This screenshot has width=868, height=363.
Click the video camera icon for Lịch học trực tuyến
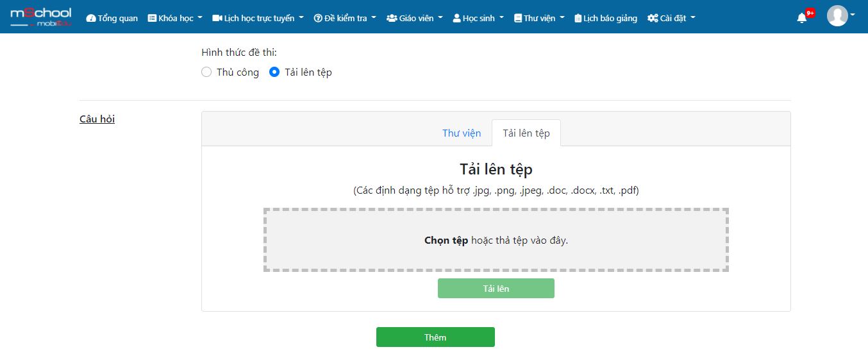(217, 19)
